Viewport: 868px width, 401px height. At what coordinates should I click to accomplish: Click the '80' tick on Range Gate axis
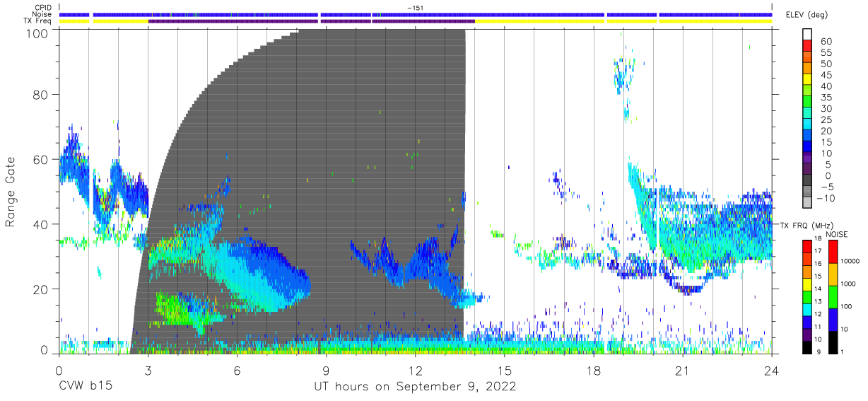[41, 95]
